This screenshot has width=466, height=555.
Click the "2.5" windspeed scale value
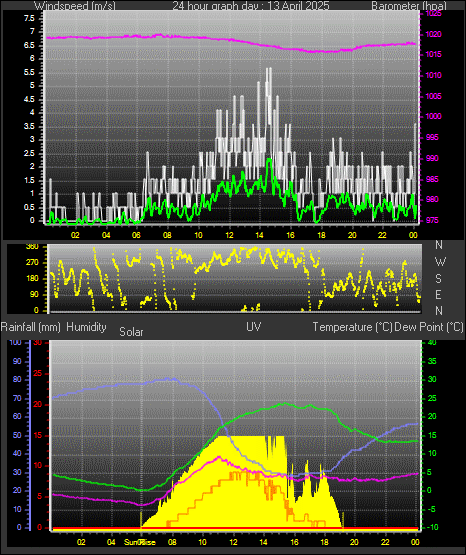(29, 154)
